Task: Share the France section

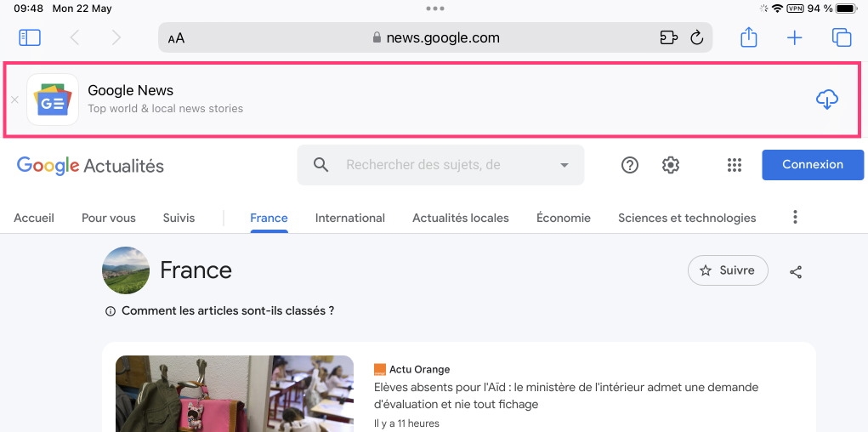Action: 796,271
